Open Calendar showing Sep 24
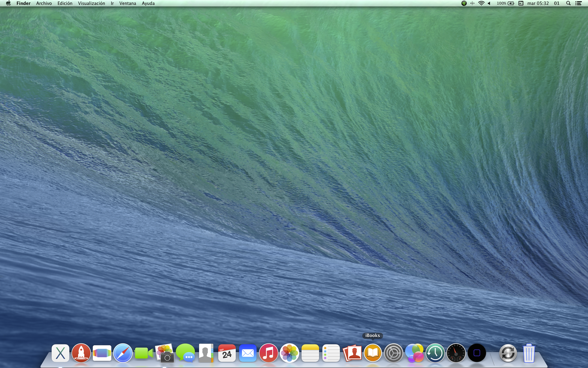Viewport: 588px width, 368px height. (227, 353)
